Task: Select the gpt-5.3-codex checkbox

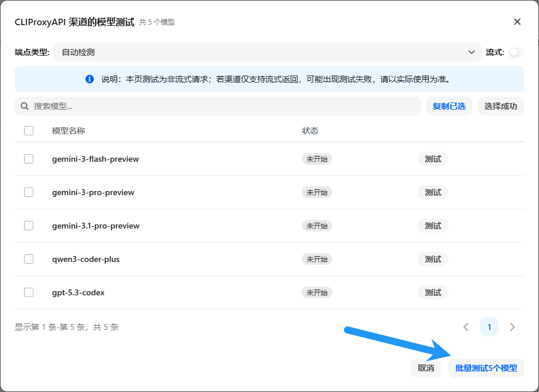Action: [29, 292]
